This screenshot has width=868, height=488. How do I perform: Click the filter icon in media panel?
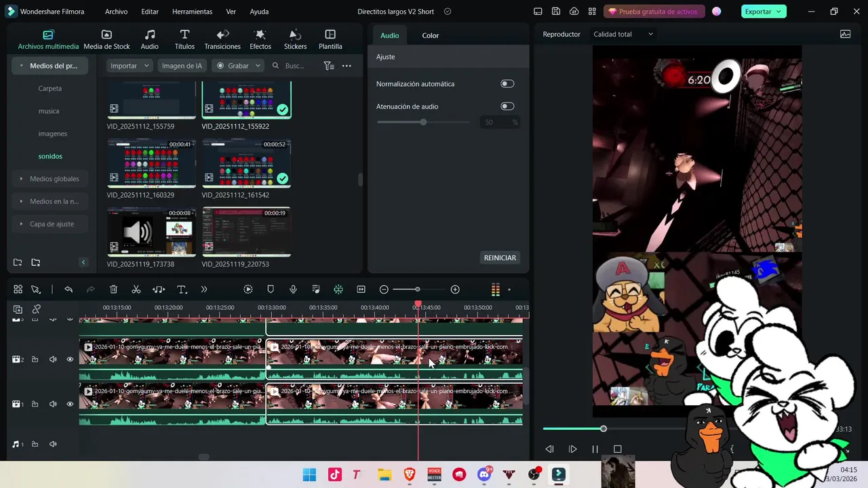329,66
